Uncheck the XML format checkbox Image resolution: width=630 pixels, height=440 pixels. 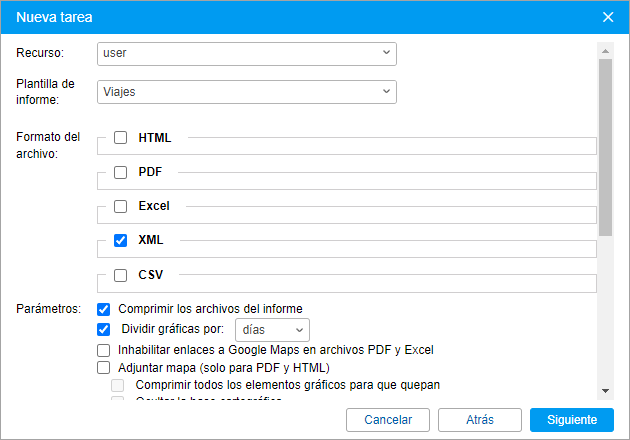pos(121,241)
